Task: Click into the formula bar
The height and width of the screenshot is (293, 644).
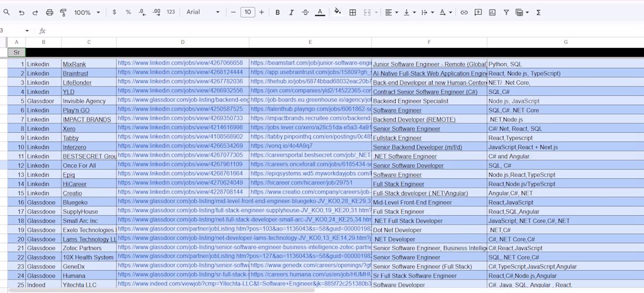Action: (345, 31)
